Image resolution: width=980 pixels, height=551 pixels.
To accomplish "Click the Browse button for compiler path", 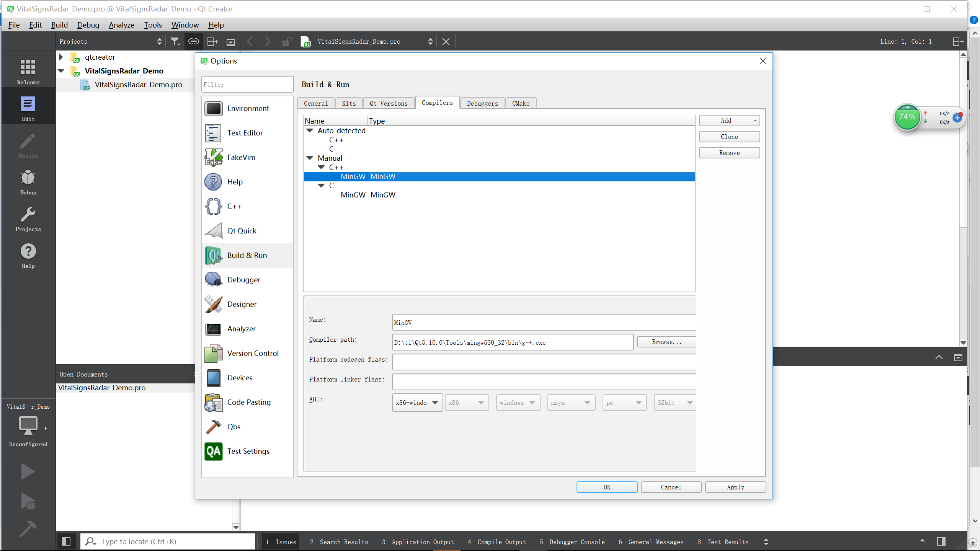I will pyautogui.click(x=666, y=342).
